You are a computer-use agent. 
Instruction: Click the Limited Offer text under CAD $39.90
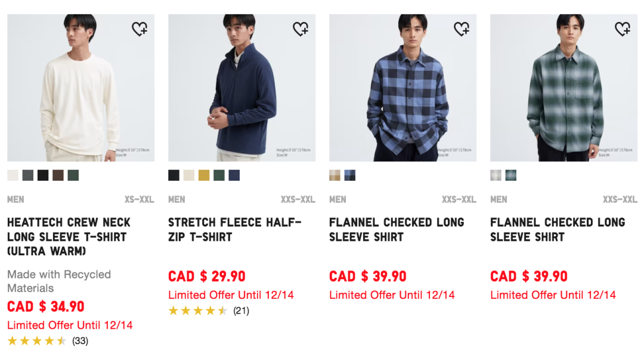(x=391, y=295)
